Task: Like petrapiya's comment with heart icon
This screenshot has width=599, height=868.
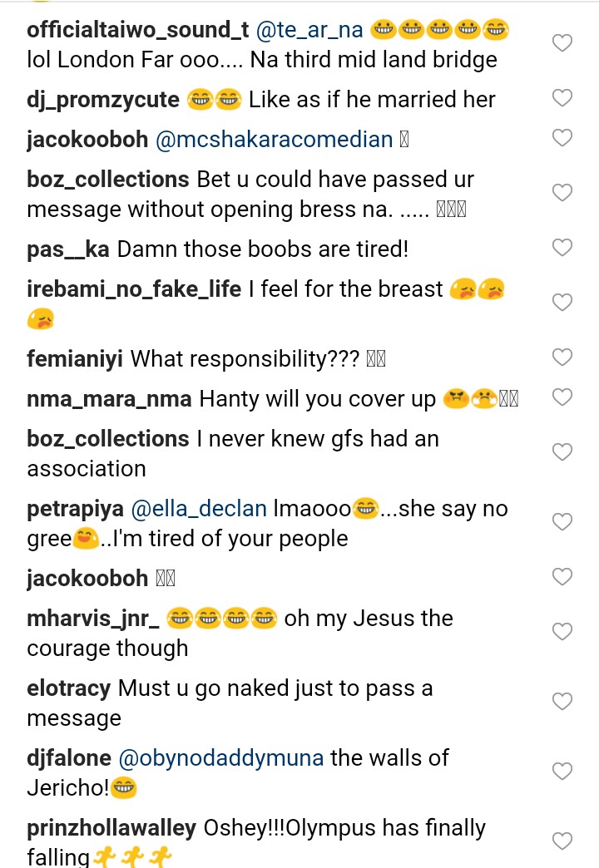Action: [562, 522]
